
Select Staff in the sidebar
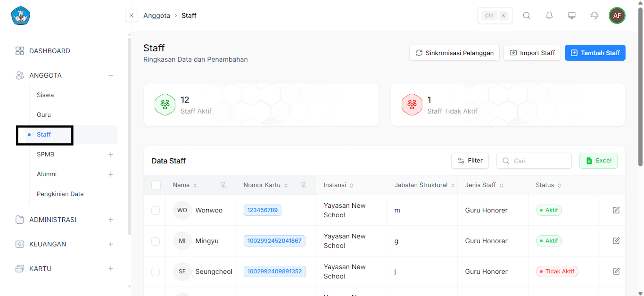click(44, 134)
